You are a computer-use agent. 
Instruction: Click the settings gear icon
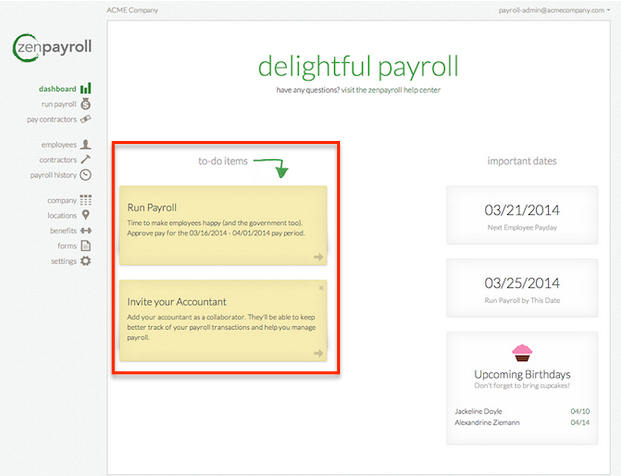86,261
